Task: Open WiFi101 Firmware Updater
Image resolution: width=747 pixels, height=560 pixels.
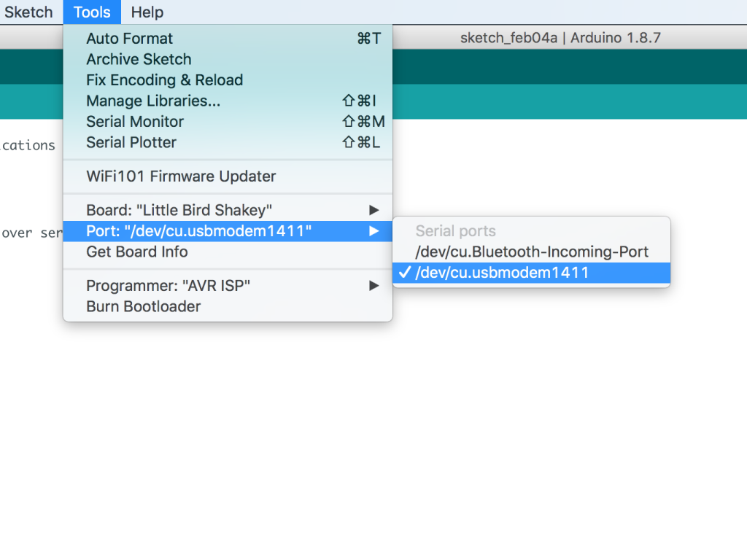Action: [228, 176]
